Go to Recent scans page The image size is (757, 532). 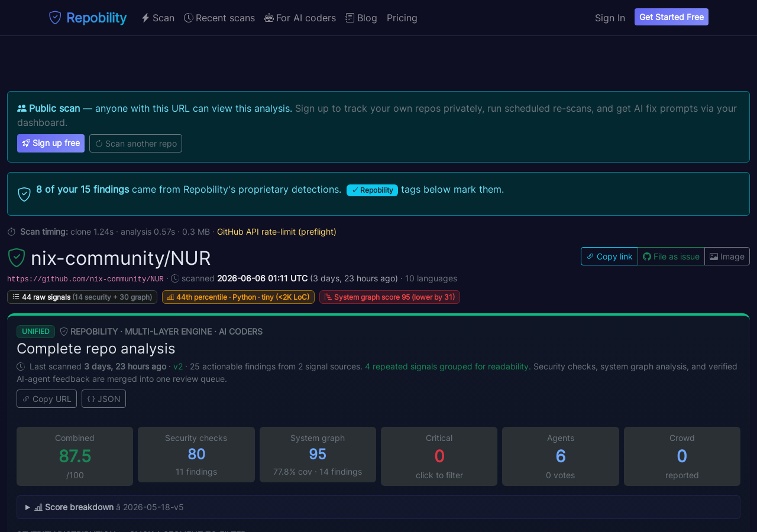[x=219, y=18]
